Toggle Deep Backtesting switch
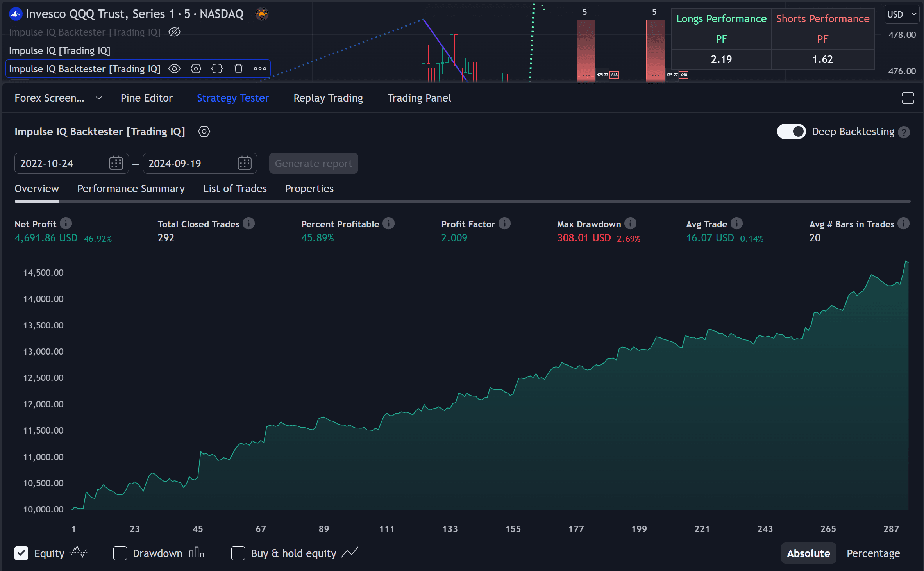Screen dimensions: 924x571 (791, 132)
